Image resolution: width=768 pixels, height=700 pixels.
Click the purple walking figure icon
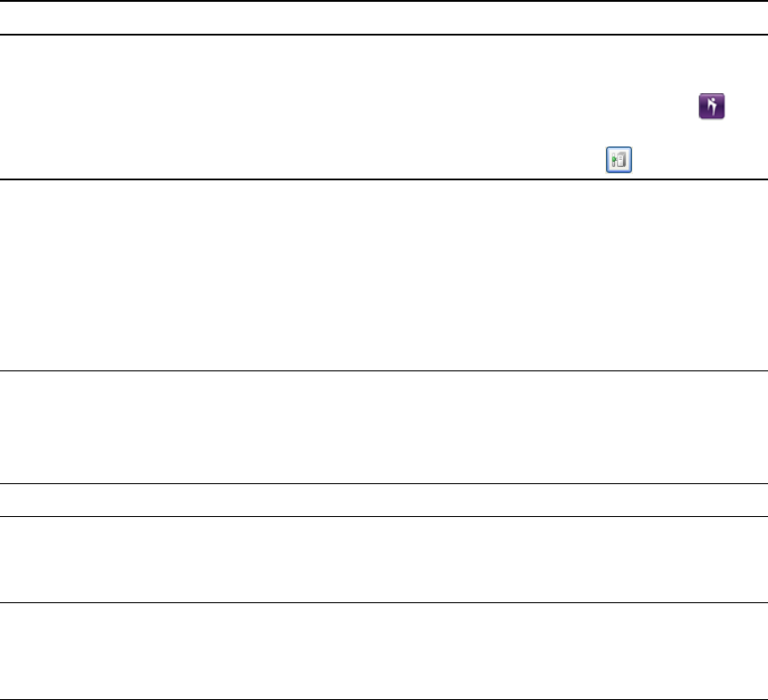tap(712, 107)
